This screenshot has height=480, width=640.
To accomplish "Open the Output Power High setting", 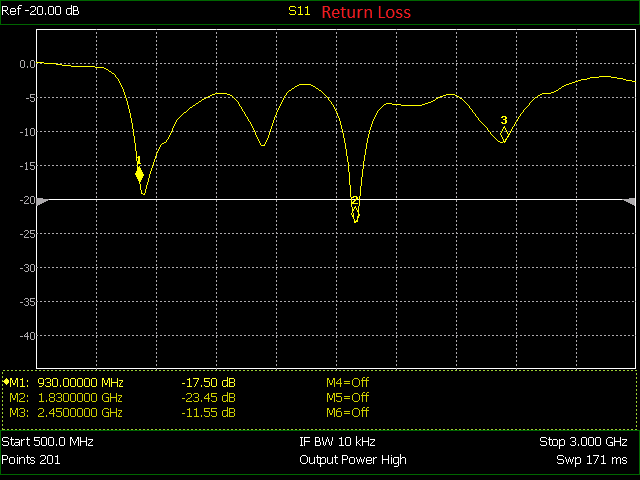I will [352, 460].
